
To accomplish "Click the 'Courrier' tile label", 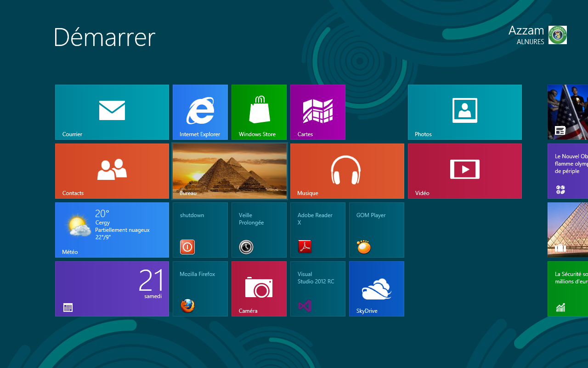I will (x=73, y=134).
